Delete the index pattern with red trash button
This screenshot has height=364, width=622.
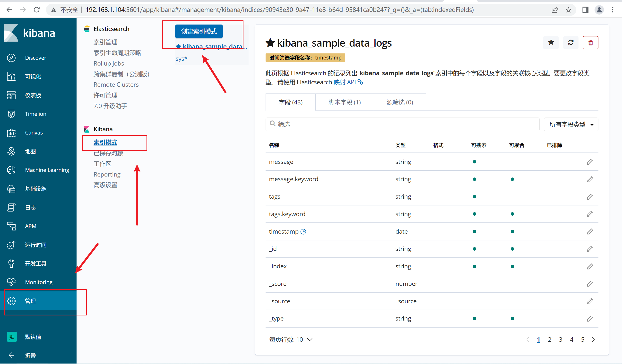590,43
